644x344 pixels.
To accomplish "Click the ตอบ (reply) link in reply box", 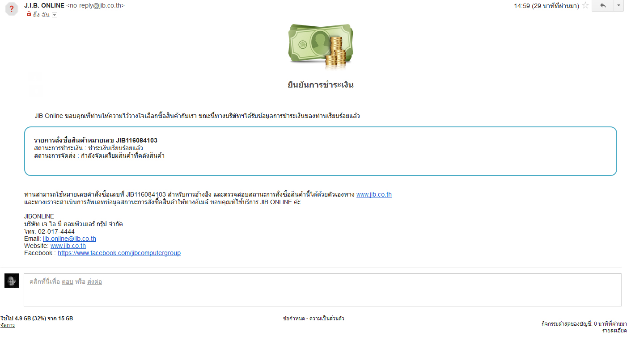I will pos(67,282).
